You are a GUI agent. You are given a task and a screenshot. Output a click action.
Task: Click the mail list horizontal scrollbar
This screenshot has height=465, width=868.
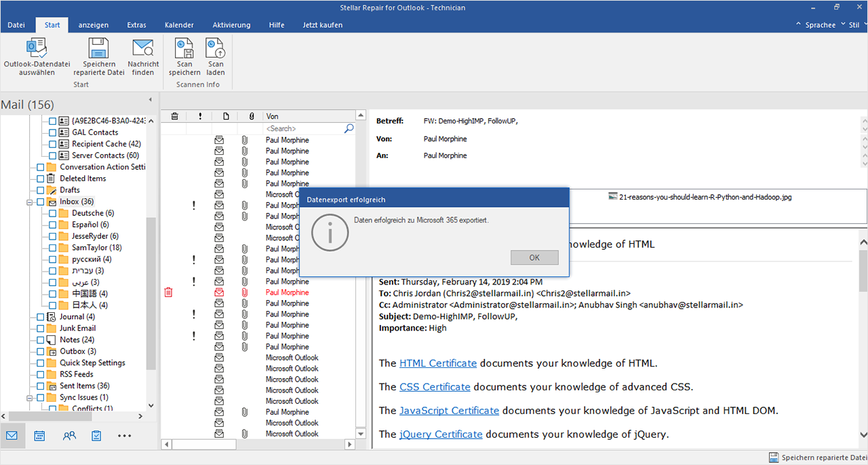[x=203, y=445]
